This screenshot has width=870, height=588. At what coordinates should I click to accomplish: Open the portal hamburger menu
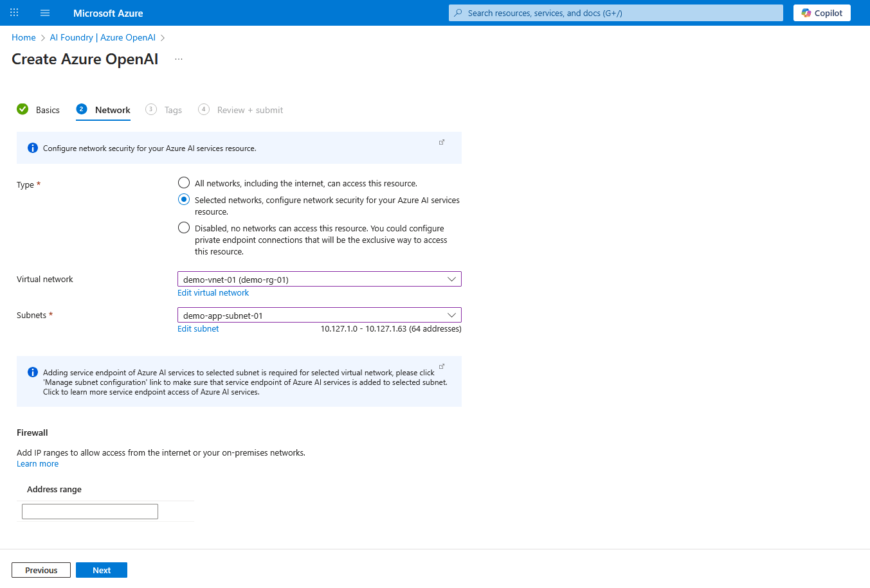[44, 12]
